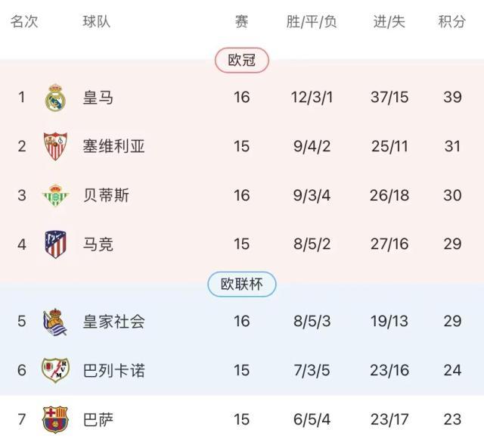Click the Rayo Vallecano crest icon

[56, 370]
